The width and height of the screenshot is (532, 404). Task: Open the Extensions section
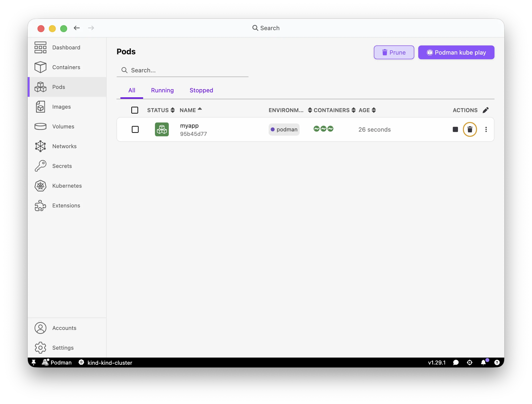[67, 205]
